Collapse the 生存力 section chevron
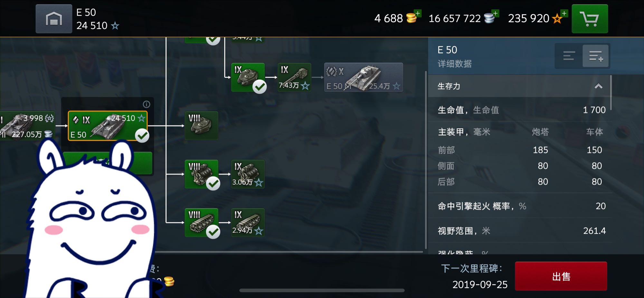 pos(598,86)
